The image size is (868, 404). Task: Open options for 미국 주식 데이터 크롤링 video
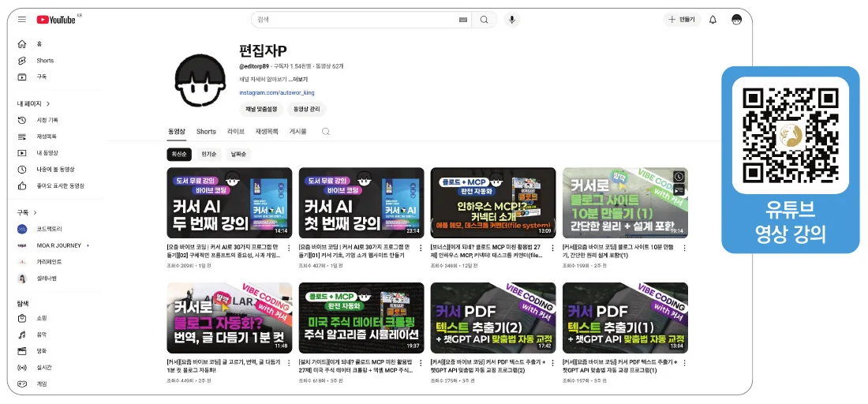[x=420, y=363]
